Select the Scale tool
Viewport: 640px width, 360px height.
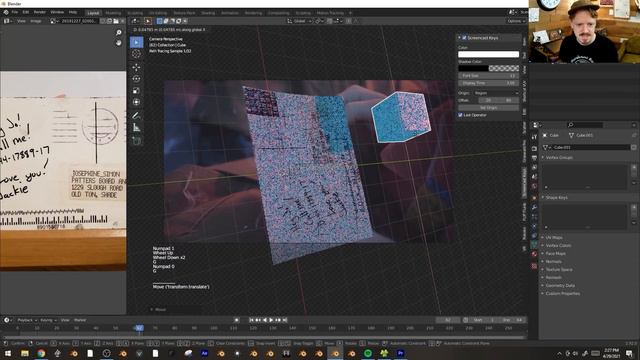tap(136, 91)
